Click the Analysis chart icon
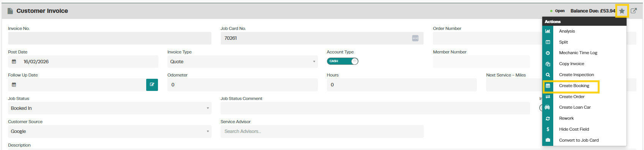The image size is (644, 150). coord(548,31)
